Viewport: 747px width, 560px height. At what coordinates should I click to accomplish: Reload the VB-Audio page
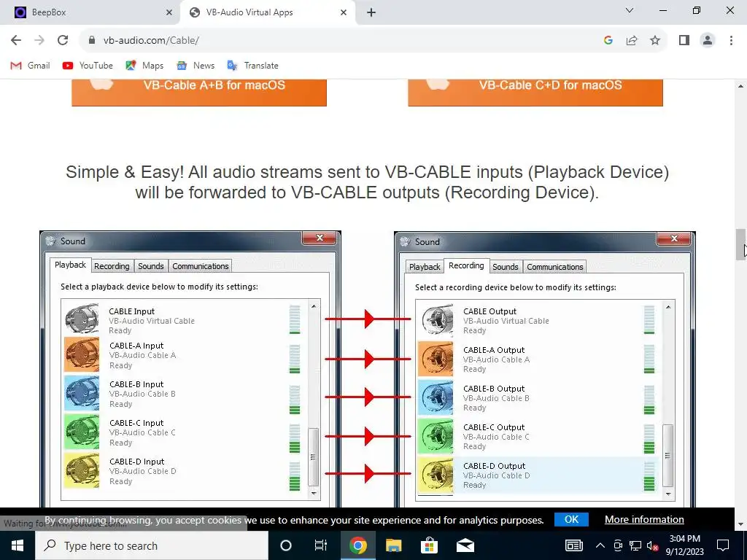tap(63, 40)
